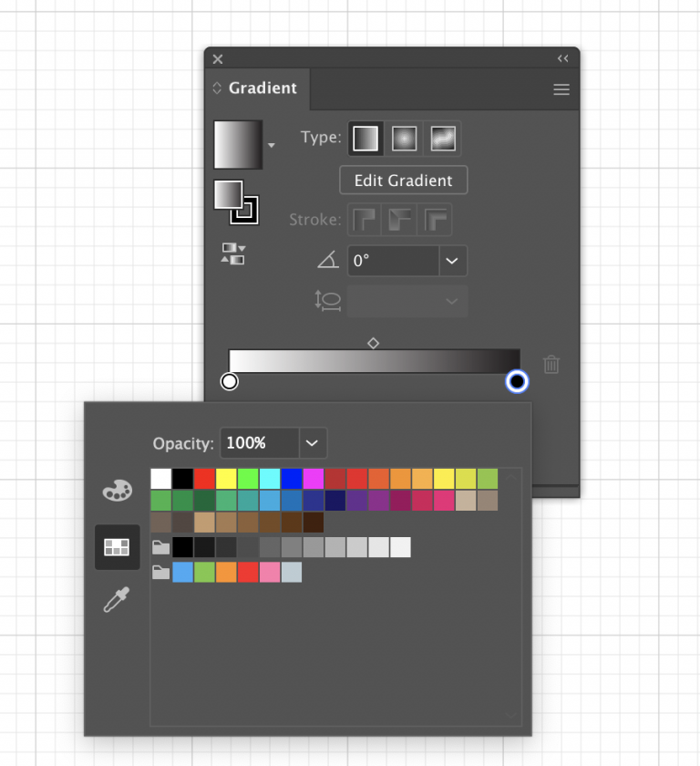This screenshot has height=766, width=700.
Task: Choose the red swatch in top row
Action: tap(204, 479)
